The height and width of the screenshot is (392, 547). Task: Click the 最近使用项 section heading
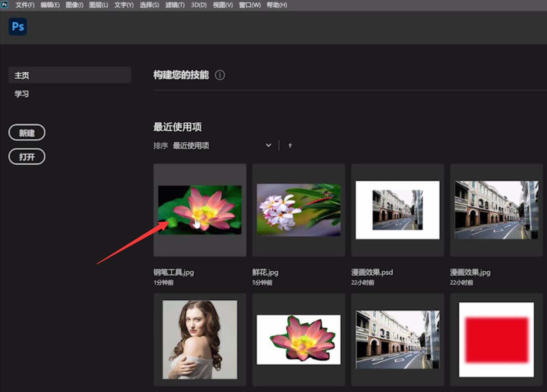point(177,127)
